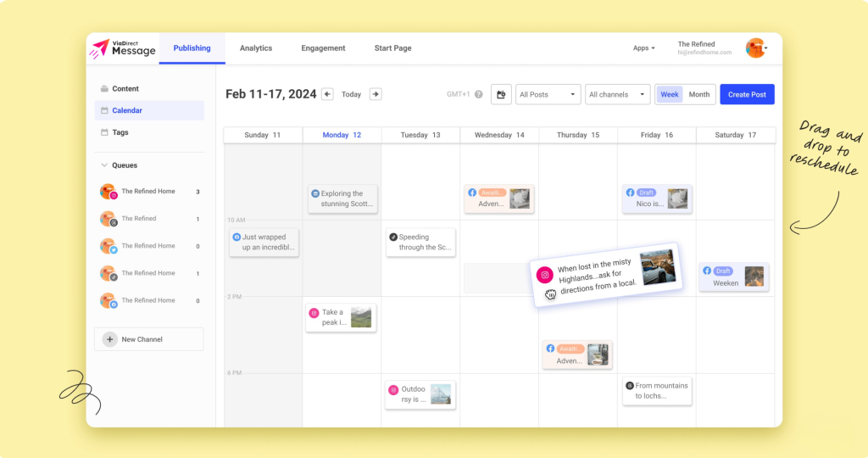The width and height of the screenshot is (868, 458).
Task: Switch calendar to Month view
Action: click(x=699, y=94)
